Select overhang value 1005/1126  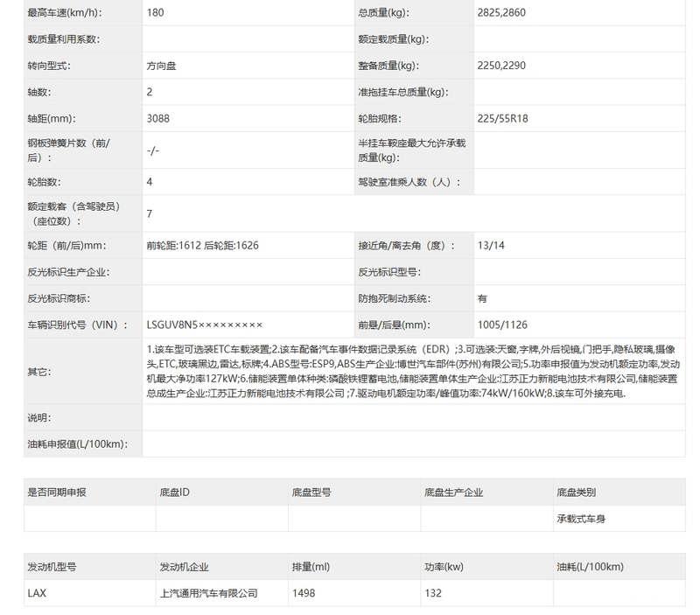502,325
